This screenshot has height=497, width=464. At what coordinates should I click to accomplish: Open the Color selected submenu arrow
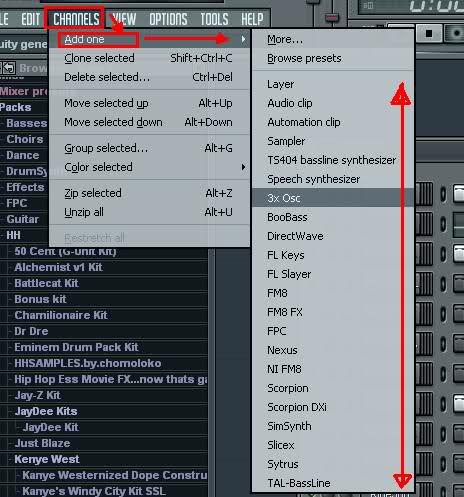pos(244,167)
